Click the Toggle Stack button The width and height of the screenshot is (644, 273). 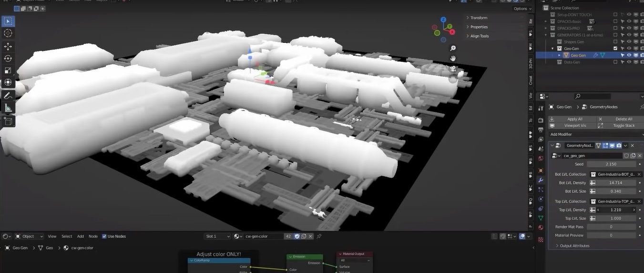tap(620, 126)
